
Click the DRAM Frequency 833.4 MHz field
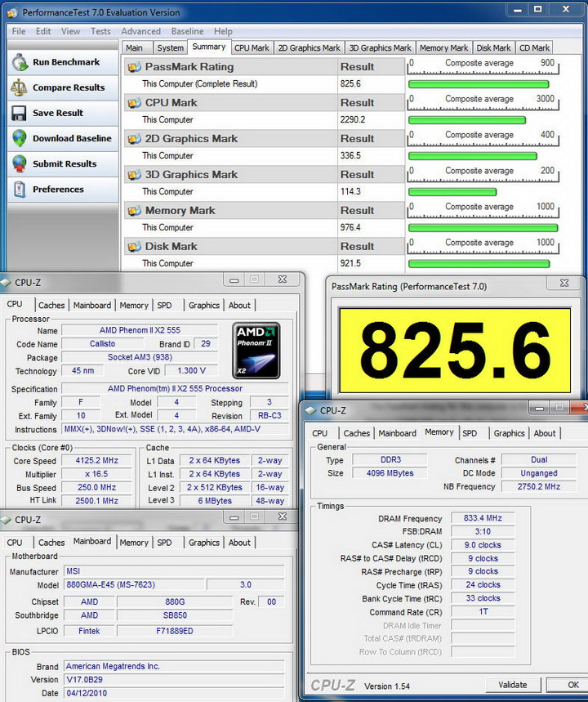(483, 518)
